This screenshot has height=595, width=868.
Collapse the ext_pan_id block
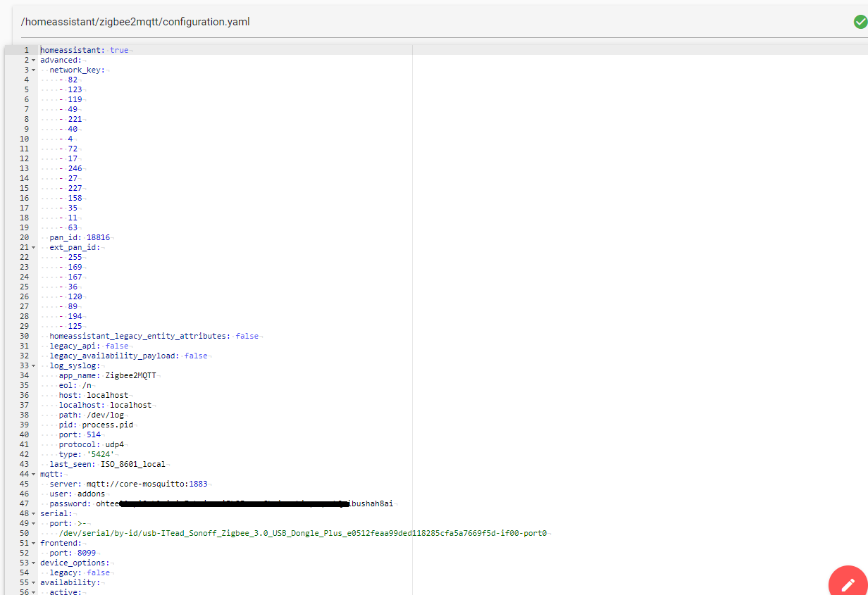pos(34,248)
